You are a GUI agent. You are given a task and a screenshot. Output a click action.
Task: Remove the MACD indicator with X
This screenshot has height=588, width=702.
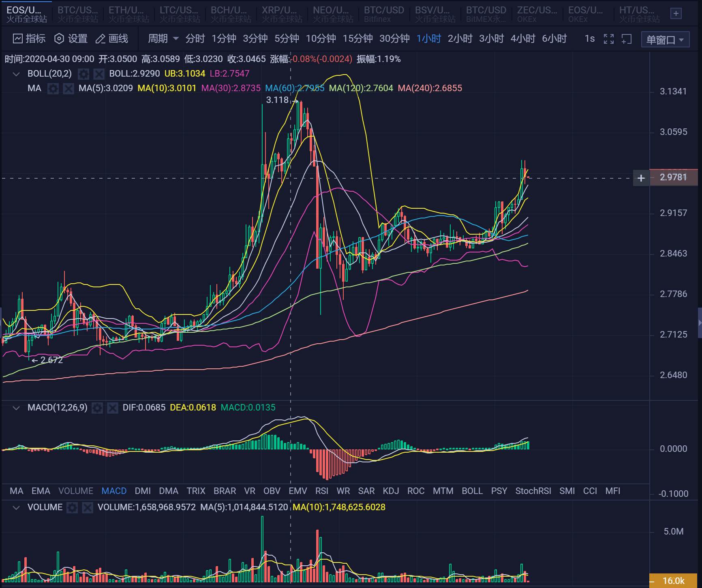pos(113,408)
